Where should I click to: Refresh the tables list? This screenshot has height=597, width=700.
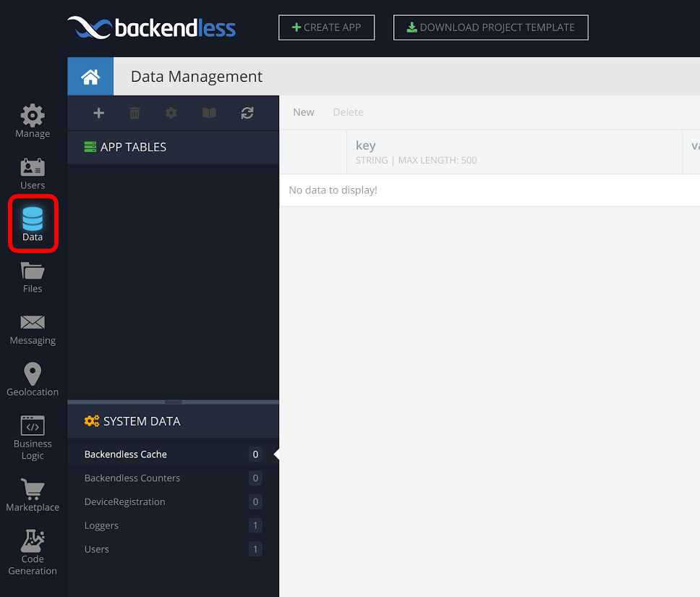[x=247, y=113]
